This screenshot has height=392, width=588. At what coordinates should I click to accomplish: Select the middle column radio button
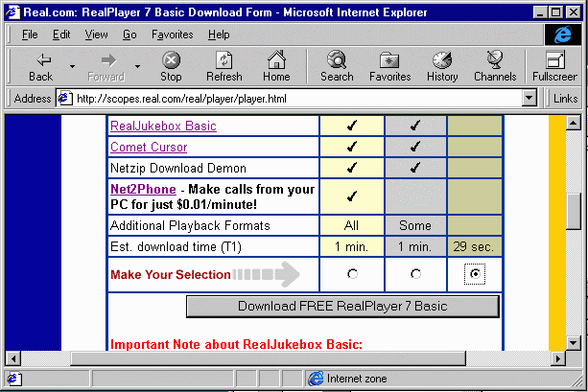(x=415, y=274)
